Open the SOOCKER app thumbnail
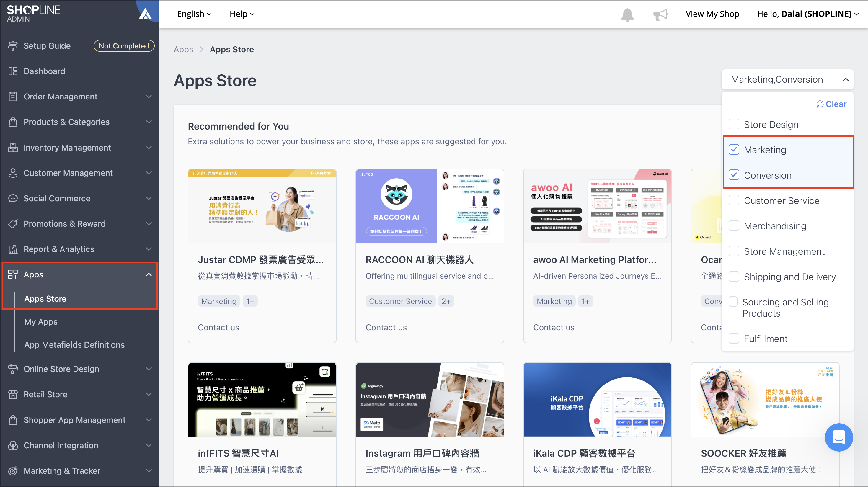Image resolution: width=868 pixels, height=487 pixels. click(765, 399)
